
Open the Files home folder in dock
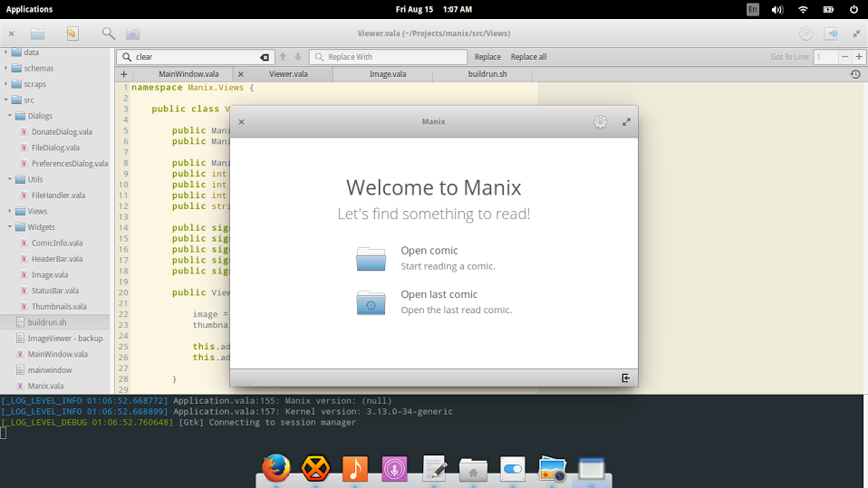(x=473, y=470)
